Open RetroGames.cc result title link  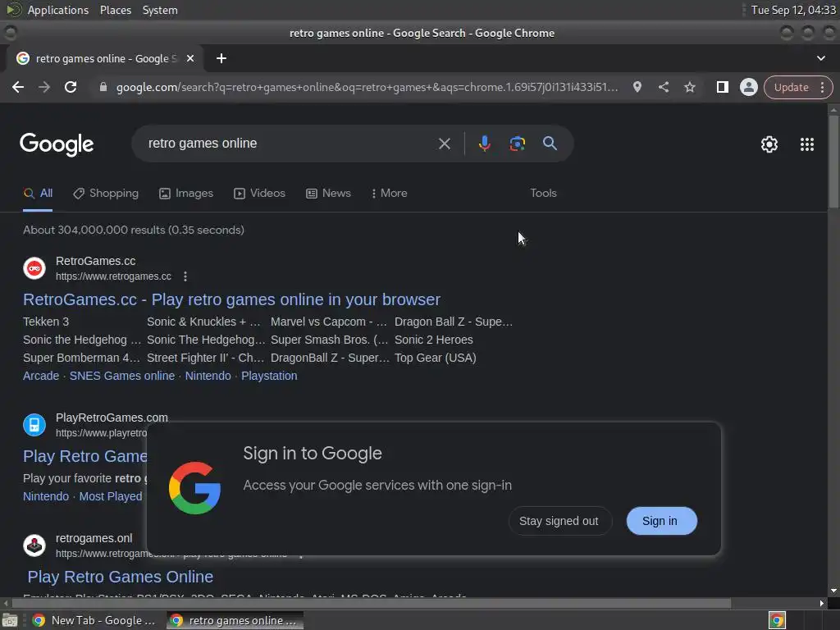point(231,299)
